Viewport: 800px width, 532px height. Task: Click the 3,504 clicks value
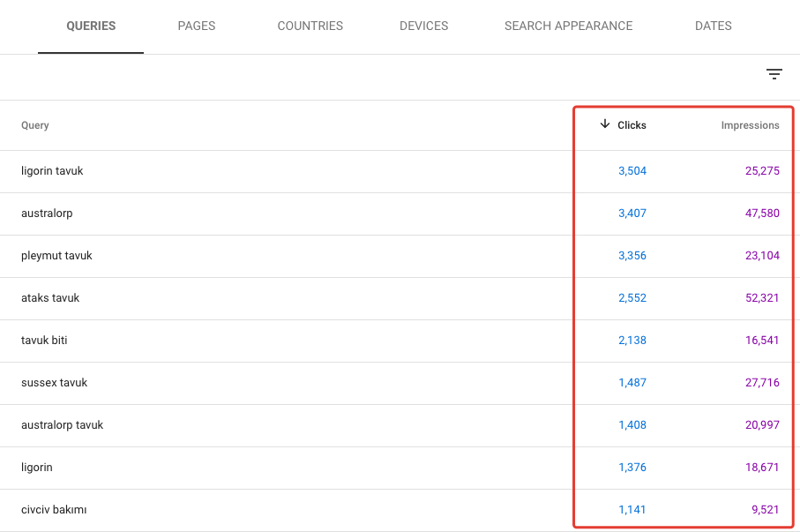632,171
